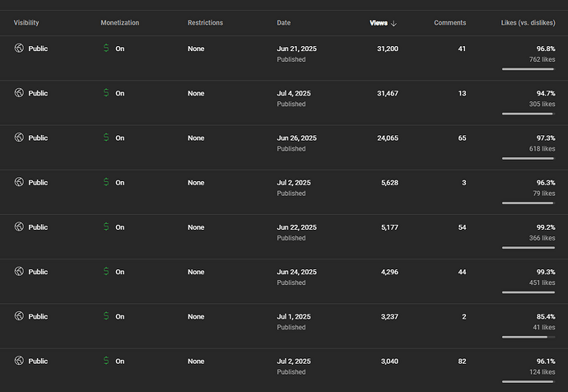Image resolution: width=568 pixels, height=392 pixels.
Task: Click the dollar monetization icon in the 5,628 views row
Action: coord(105,182)
